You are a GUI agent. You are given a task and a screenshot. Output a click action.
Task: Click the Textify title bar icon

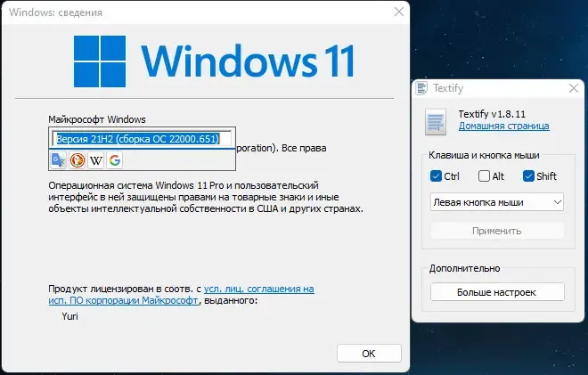point(421,88)
